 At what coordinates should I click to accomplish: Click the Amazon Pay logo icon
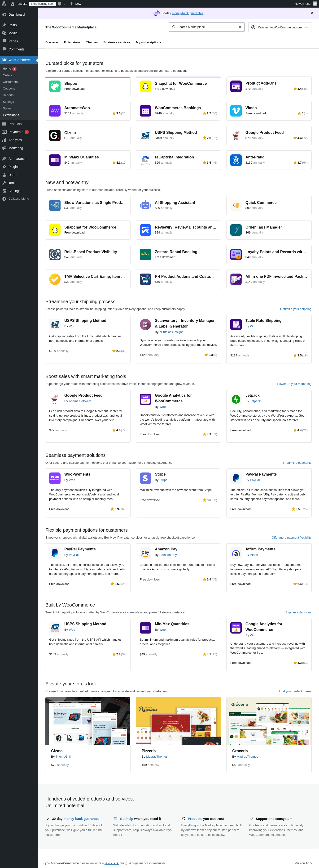click(x=145, y=553)
